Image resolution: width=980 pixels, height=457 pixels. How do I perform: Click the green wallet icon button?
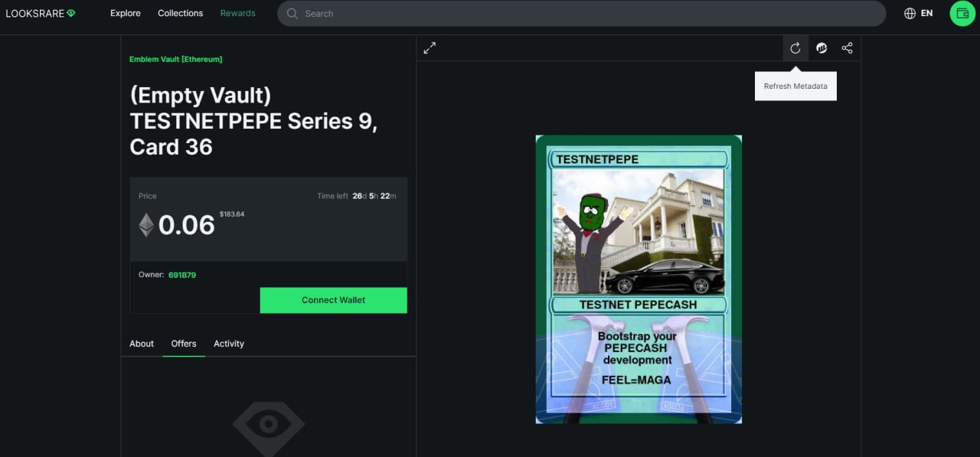tap(962, 13)
